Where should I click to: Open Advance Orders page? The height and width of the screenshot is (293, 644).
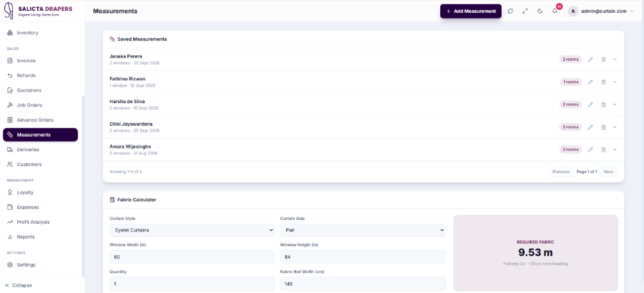(40, 120)
